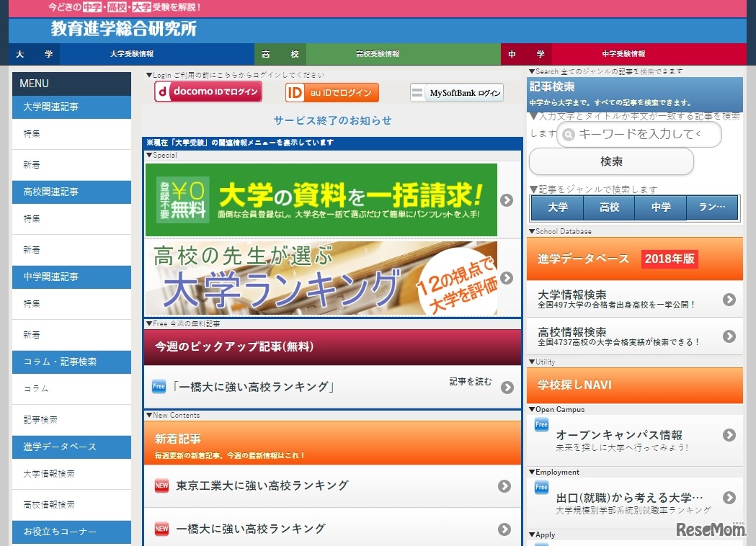Open 高校関連記事 in MENU sidebar
Image resolution: width=756 pixels, height=546 pixels.
coord(71,192)
